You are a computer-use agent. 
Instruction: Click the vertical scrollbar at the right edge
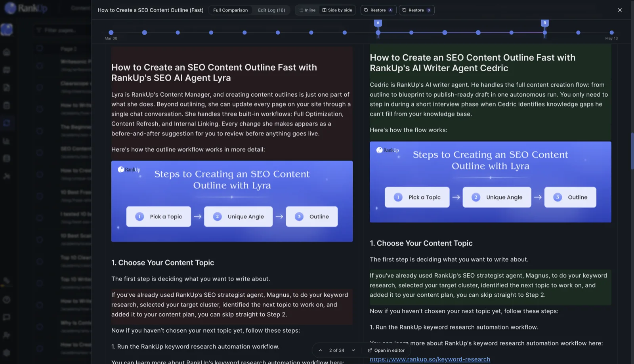pos(632,151)
